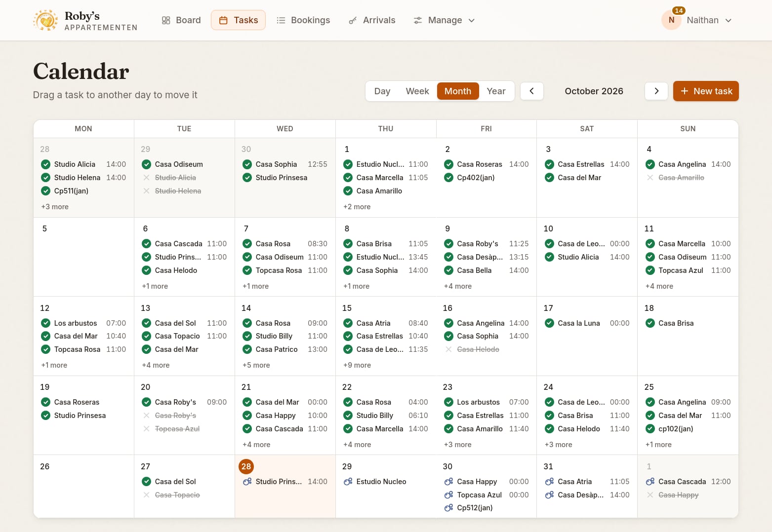This screenshot has width=772, height=532.
Task: Click cancelled X icon for Topcasa Azul on 20
Action: coord(147,429)
